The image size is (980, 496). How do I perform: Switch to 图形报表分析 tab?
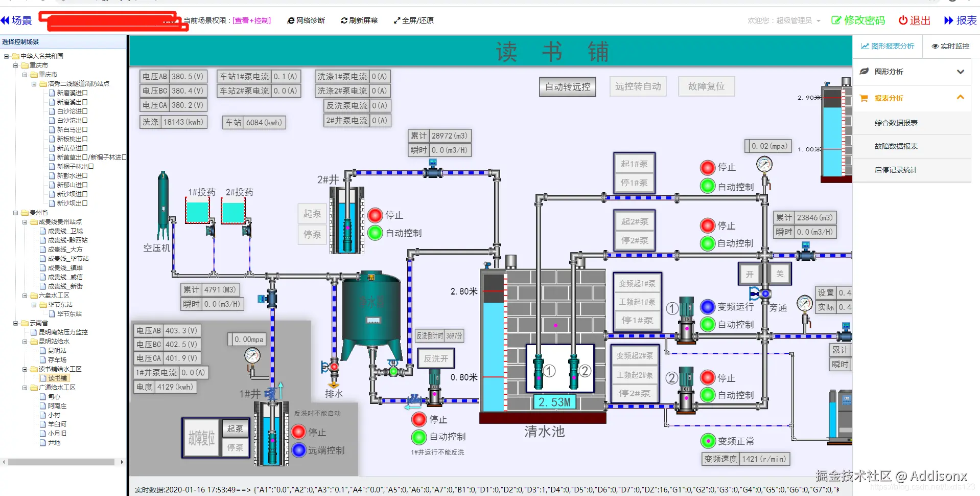pos(888,46)
